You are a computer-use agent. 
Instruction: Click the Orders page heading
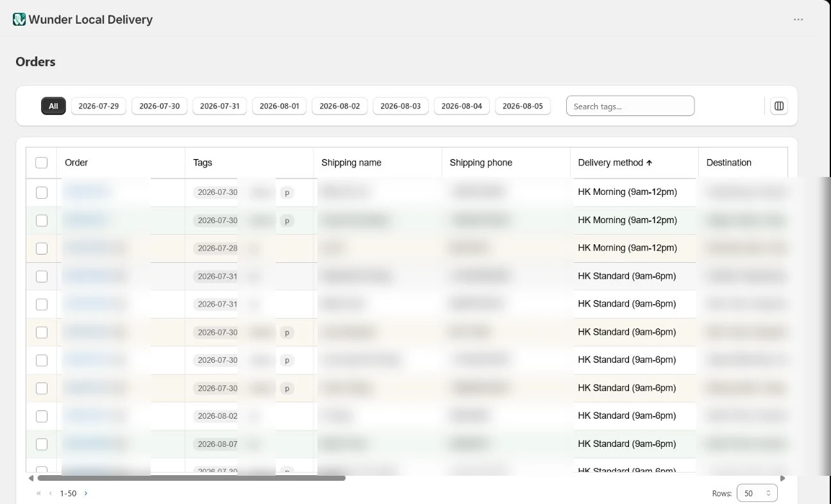[36, 62]
